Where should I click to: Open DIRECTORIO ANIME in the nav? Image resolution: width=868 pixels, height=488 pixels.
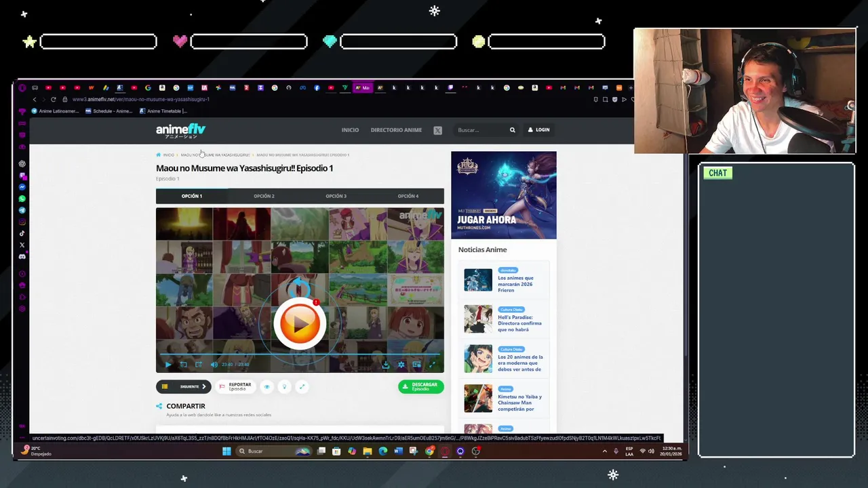tap(396, 130)
